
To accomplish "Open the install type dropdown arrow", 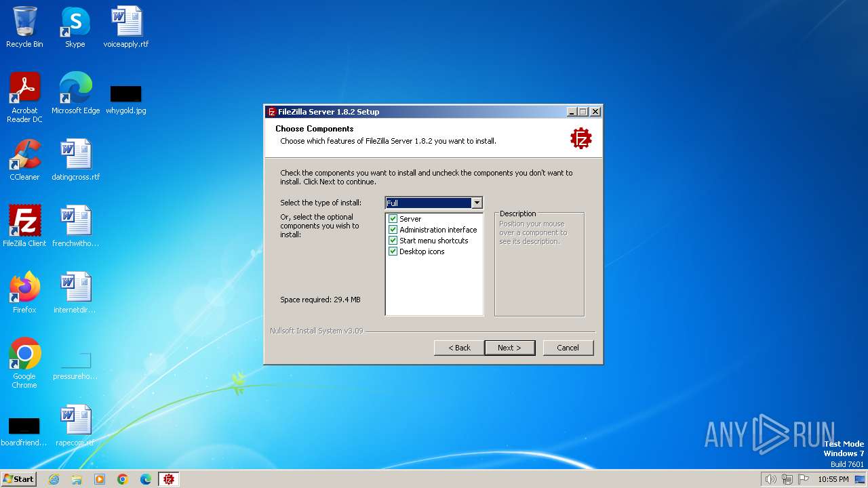I will pos(477,203).
